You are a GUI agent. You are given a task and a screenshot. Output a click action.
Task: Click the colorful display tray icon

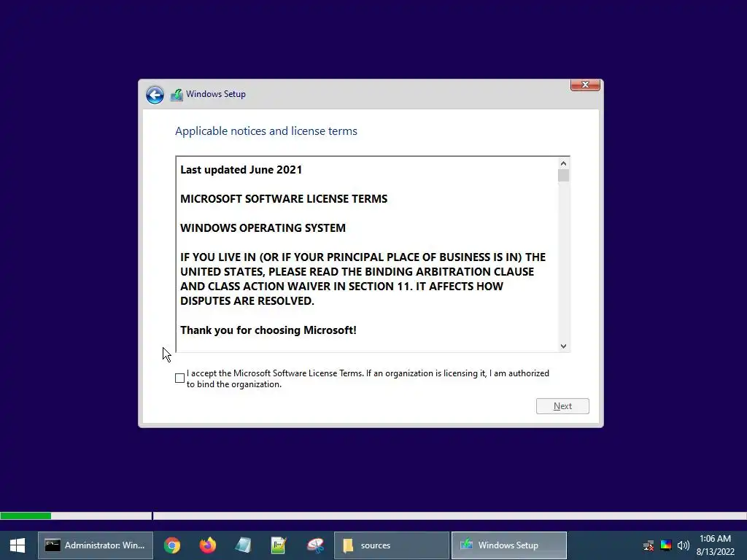click(666, 545)
